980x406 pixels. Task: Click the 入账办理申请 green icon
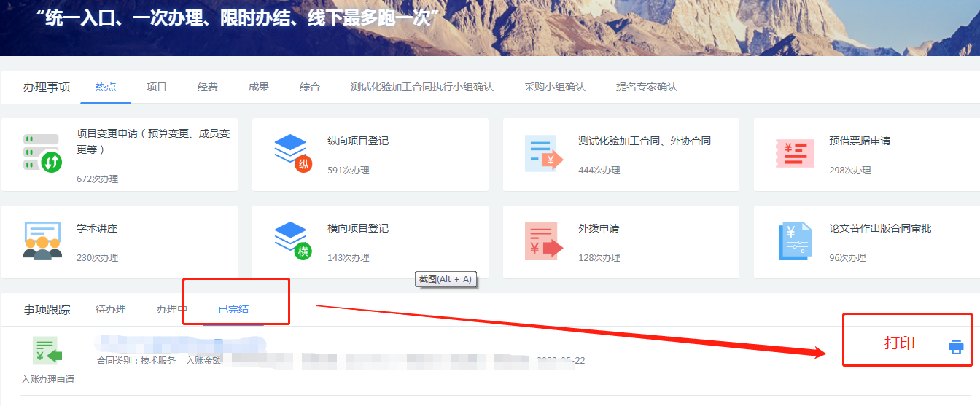47,351
